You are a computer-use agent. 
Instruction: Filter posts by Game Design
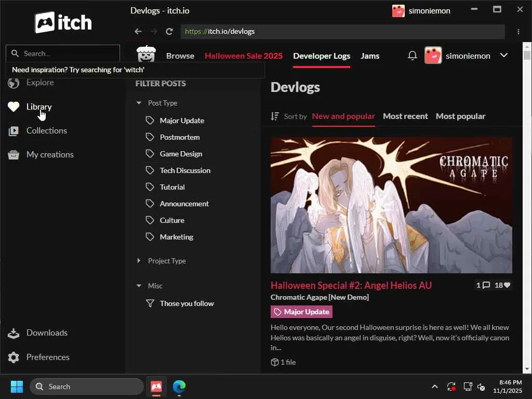[x=181, y=154]
